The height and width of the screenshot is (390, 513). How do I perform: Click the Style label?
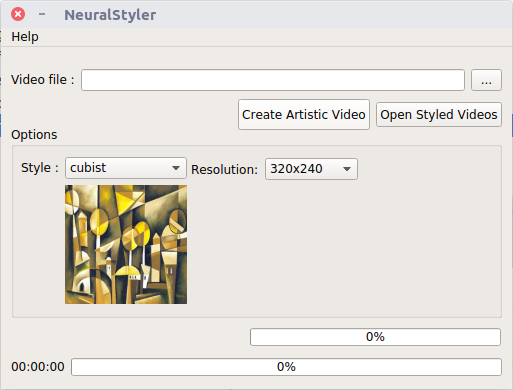40,168
